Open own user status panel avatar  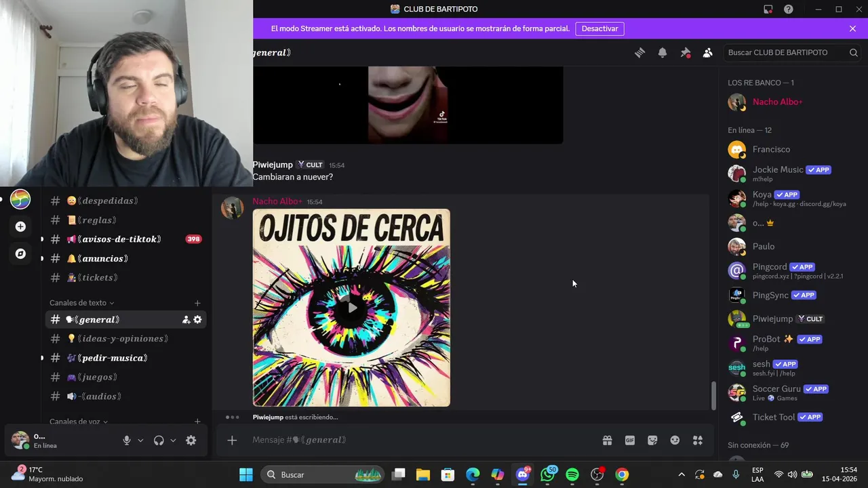[x=20, y=441]
